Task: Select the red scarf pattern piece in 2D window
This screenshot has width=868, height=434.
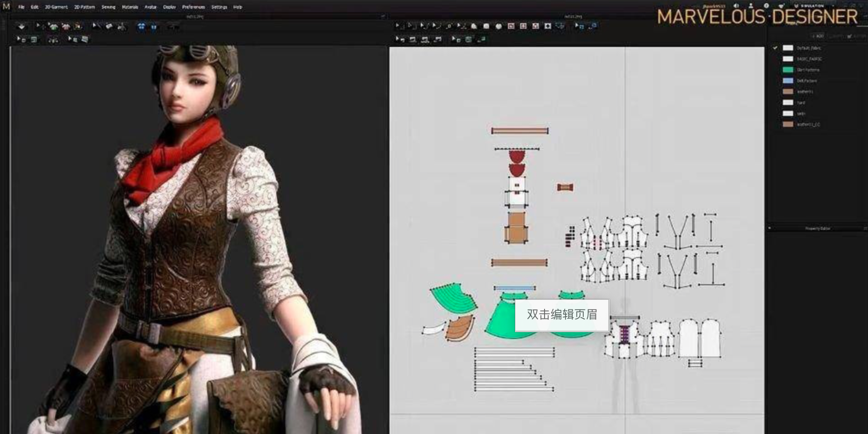Action: [517, 157]
